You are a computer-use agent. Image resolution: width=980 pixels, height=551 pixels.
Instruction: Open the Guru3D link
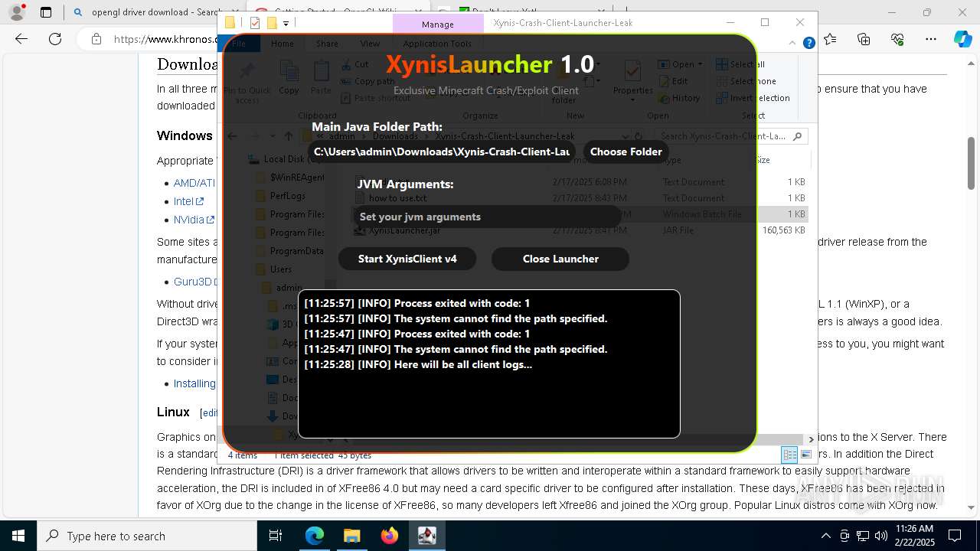pos(196,282)
